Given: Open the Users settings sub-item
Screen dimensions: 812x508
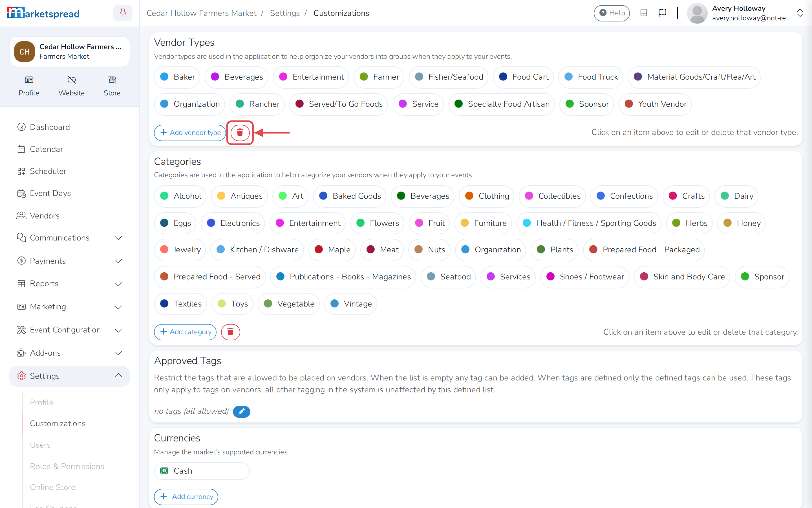Looking at the screenshot, I should [40, 445].
